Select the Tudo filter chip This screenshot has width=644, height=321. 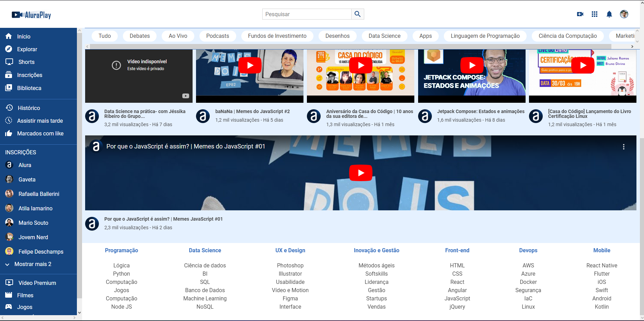(x=105, y=36)
